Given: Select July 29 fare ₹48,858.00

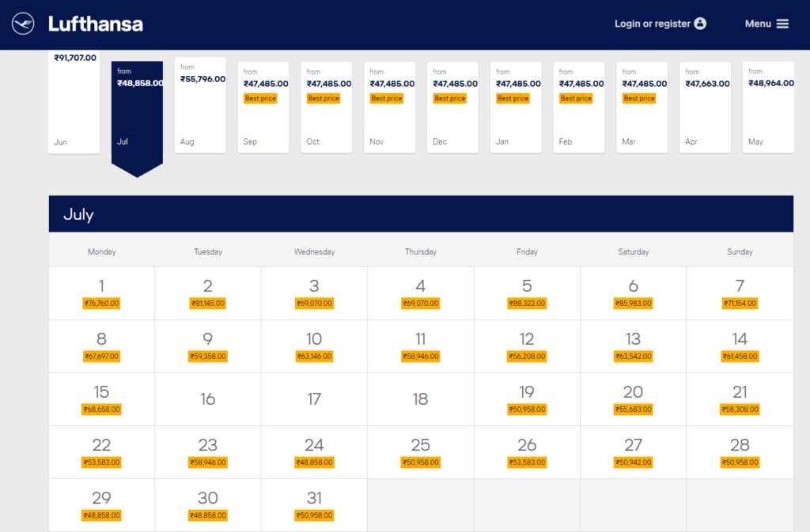Looking at the screenshot, I should [x=102, y=505].
